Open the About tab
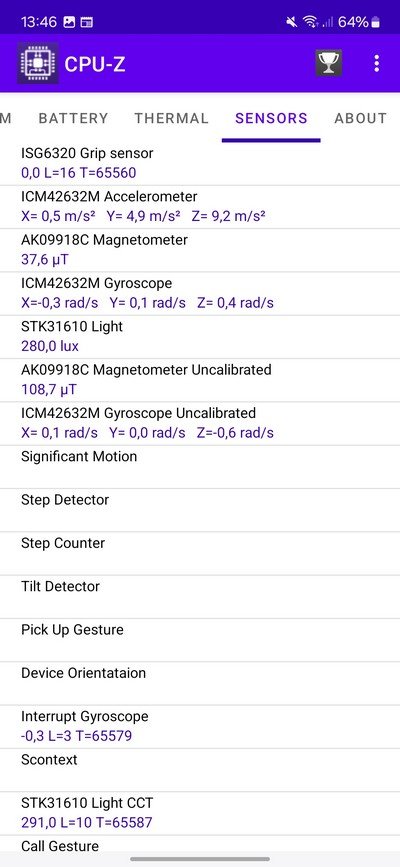Viewport: 400px width, 867px height. (360, 118)
